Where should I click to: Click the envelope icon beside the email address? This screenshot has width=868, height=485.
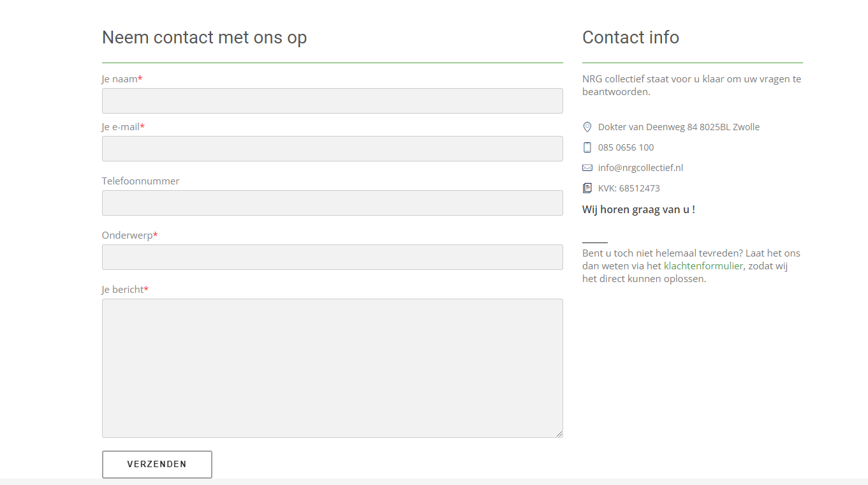587,168
